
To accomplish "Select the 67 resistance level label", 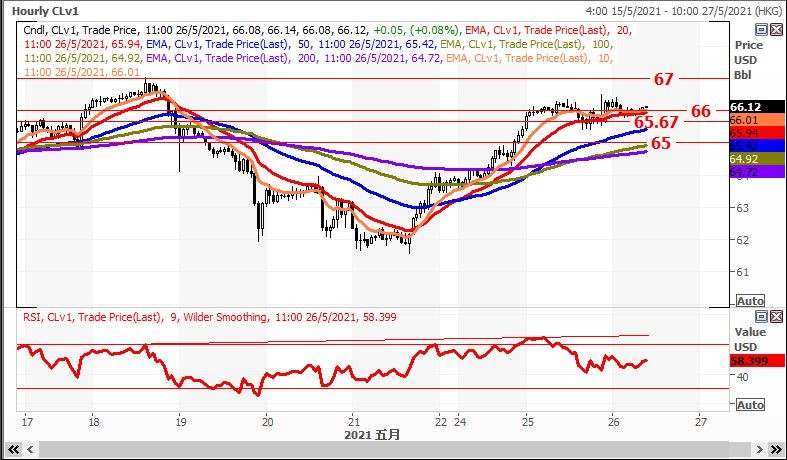I will (664, 79).
